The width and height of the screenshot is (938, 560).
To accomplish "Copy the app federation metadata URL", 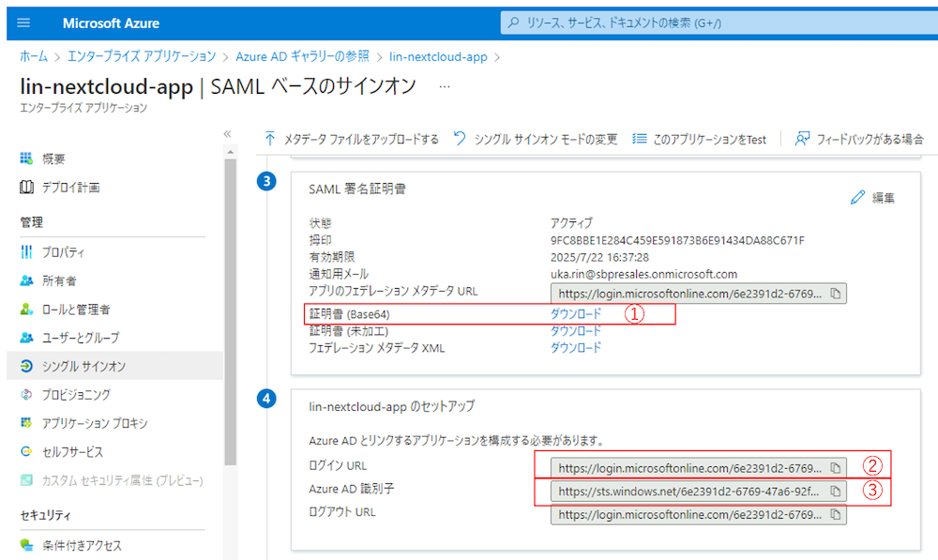I will pos(835,295).
